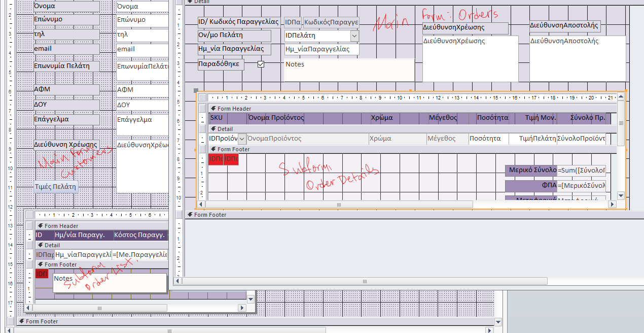The image size is (644, 333).
Task: Select the 'Επώνυμο' label in Customers form
Action: [x=66, y=19]
